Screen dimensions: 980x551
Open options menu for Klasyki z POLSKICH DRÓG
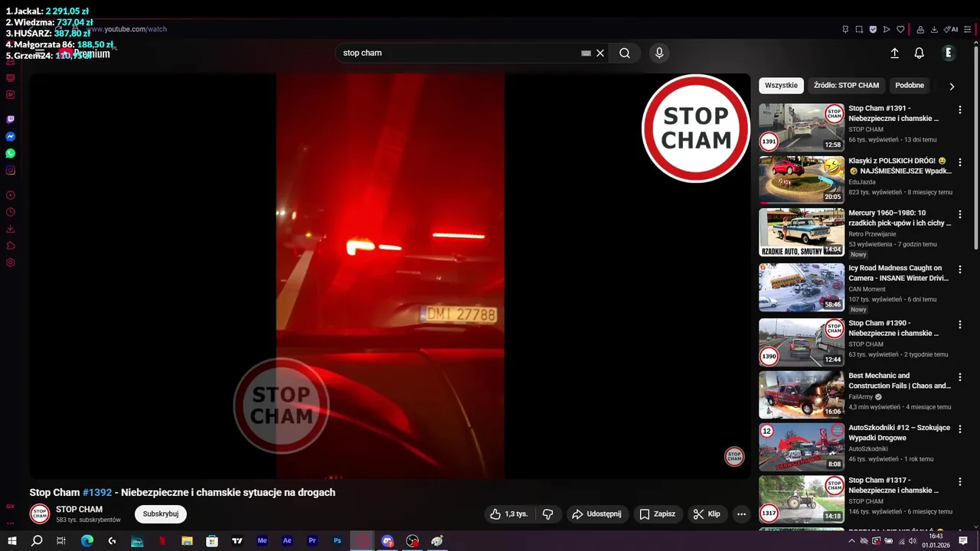(960, 163)
